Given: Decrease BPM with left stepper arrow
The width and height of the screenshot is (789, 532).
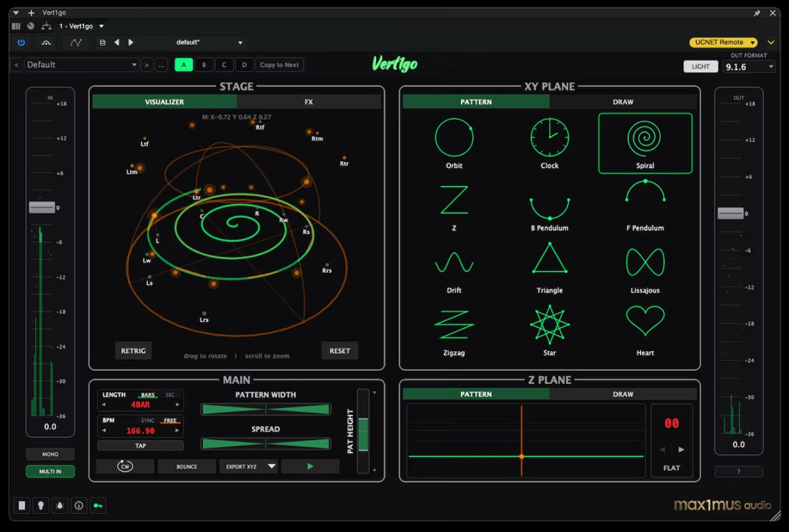Looking at the screenshot, I should (x=104, y=431).
